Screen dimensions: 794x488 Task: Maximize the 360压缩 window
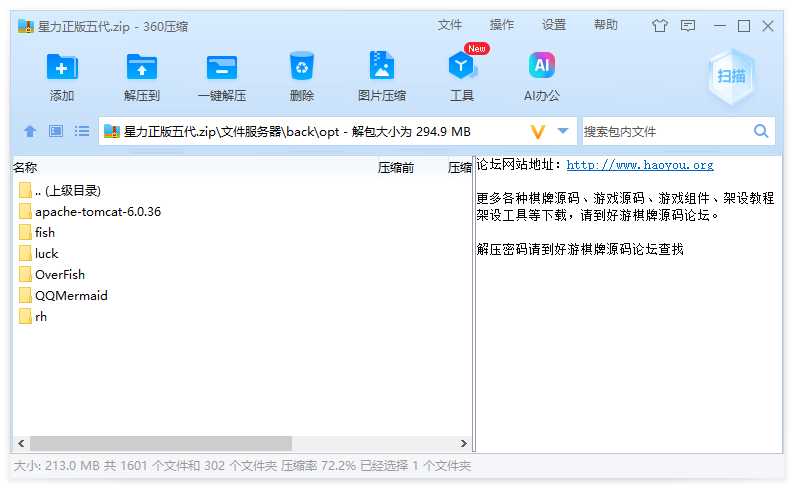(x=744, y=25)
